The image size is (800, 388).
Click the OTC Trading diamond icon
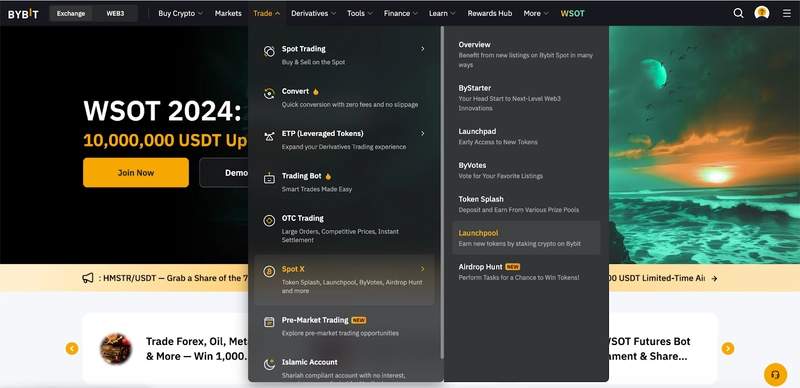pyautogui.click(x=269, y=221)
